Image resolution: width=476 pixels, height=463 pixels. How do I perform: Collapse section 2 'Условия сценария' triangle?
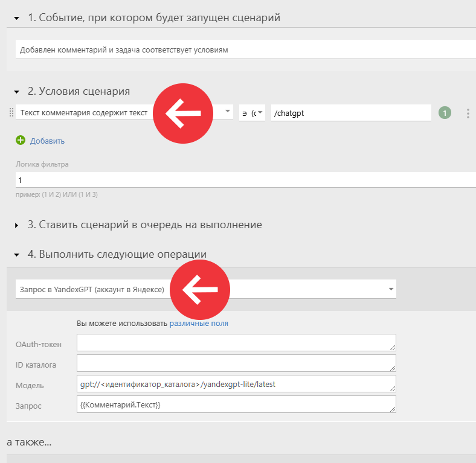click(x=17, y=92)
